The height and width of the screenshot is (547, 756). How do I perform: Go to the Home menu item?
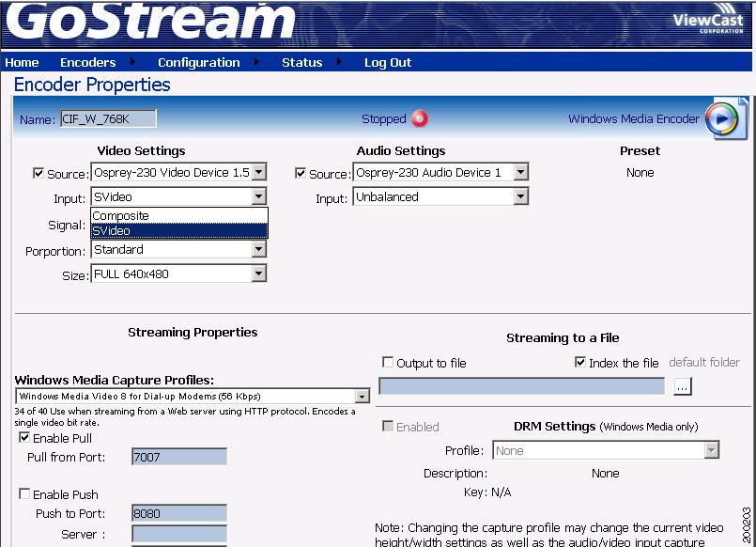pyautogui.click(x=22, y=63)
